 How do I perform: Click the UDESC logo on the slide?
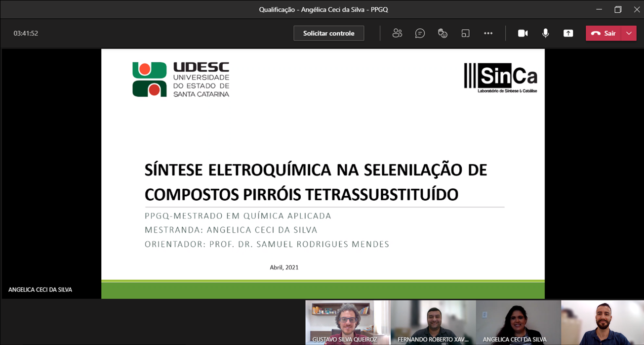[181, 80]
